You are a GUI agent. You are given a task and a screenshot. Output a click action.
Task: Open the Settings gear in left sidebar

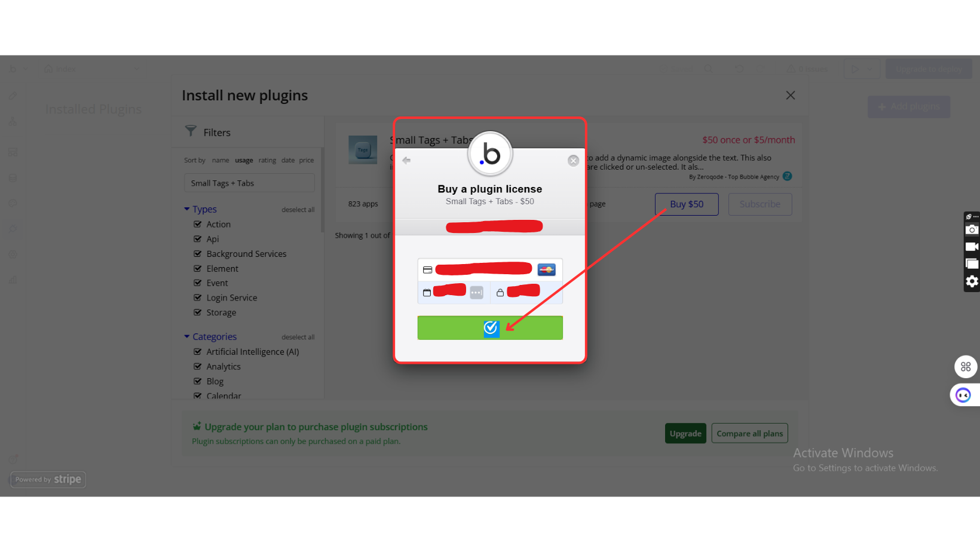coord(13,254)
